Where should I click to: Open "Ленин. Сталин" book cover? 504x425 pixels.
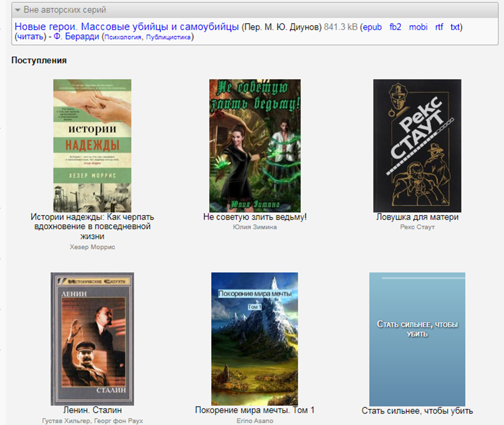point(92,339)
